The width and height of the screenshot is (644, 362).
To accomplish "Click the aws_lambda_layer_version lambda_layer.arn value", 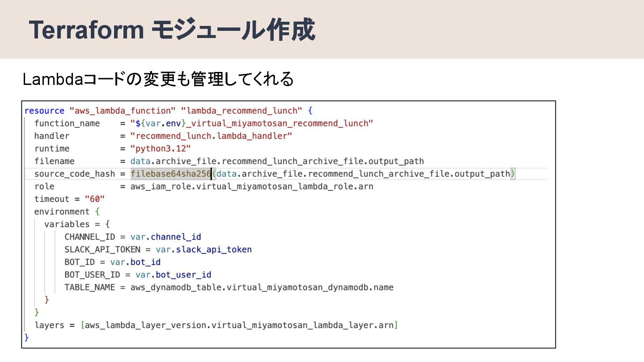I will click(x=239, y=325).
